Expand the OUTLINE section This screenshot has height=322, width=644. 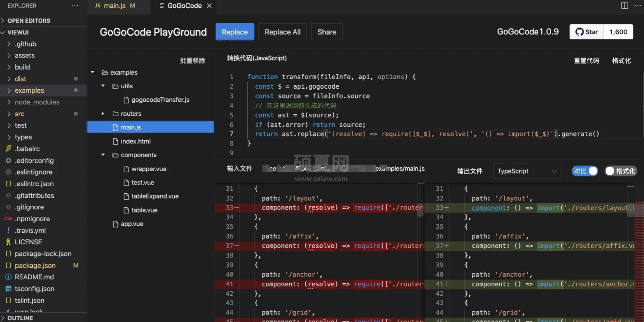44,318
